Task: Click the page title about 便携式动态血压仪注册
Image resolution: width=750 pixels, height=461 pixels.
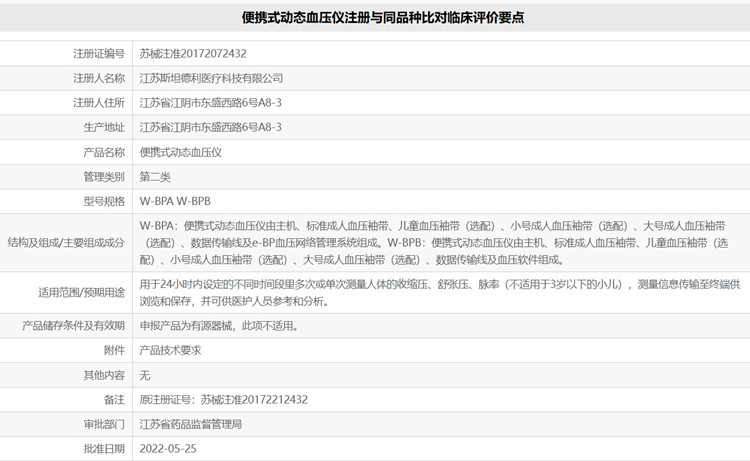Action: (375, 17)
